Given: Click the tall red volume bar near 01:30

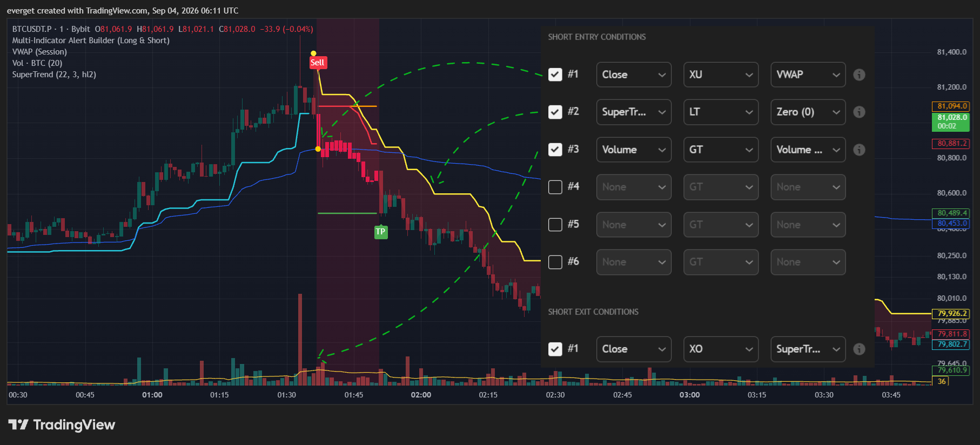Looking at the screenshot, I should point(300,339).
